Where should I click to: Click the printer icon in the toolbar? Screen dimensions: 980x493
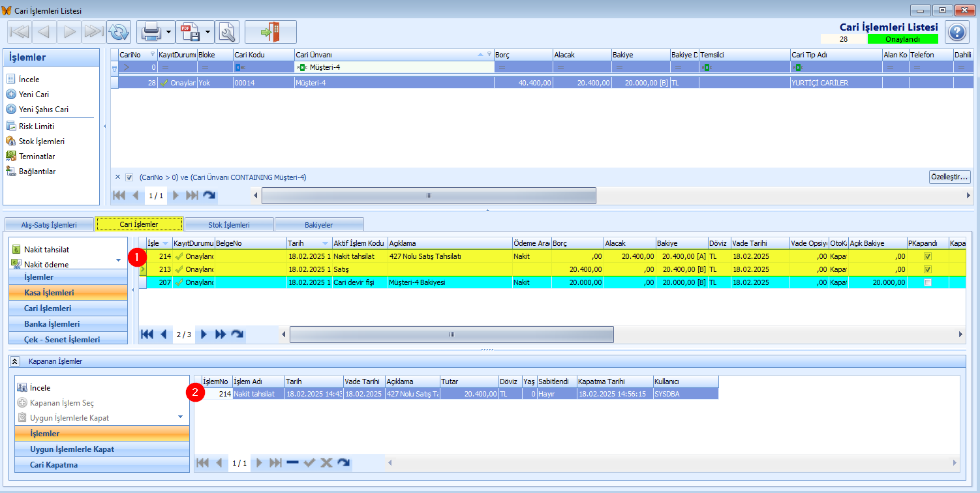tap(151, 31)
